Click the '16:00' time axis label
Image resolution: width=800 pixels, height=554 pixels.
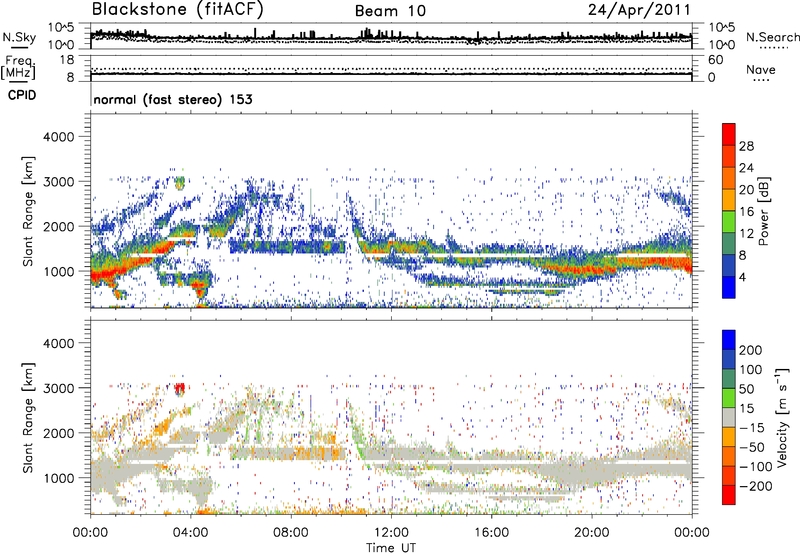click(x=491, y=533)
